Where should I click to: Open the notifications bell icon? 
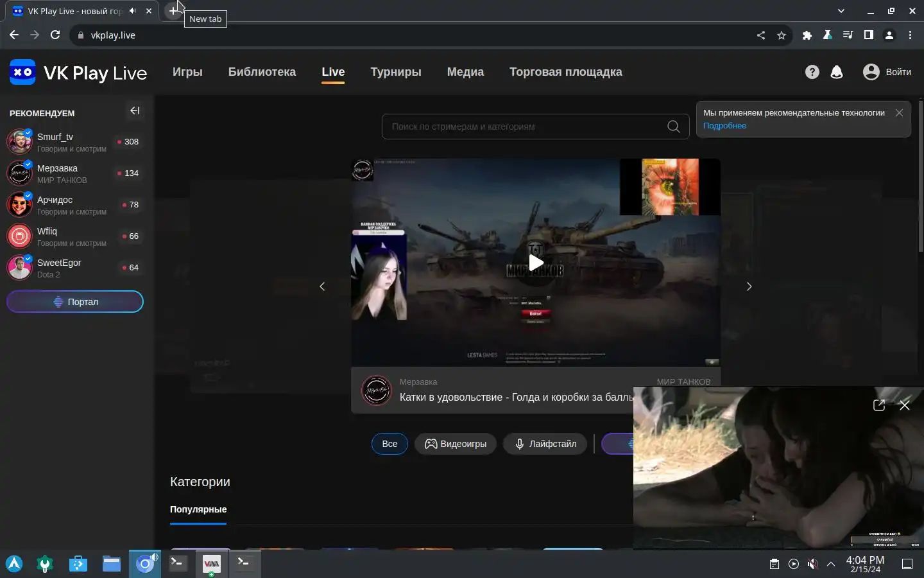[x=837, y=72]
